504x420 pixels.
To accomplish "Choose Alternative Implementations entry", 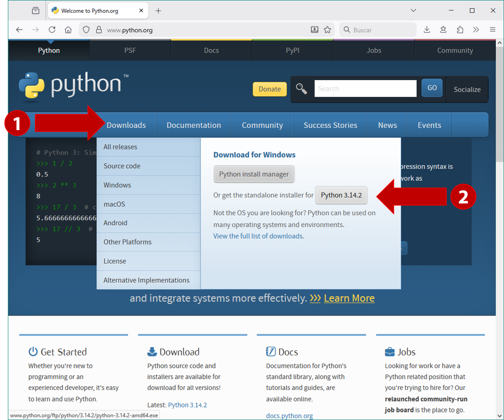I will point(148,280).
